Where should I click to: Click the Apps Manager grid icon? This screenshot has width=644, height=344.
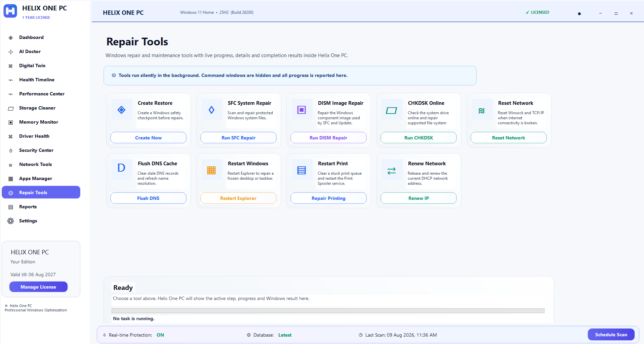pyautogui.click(x=11, y=179)
